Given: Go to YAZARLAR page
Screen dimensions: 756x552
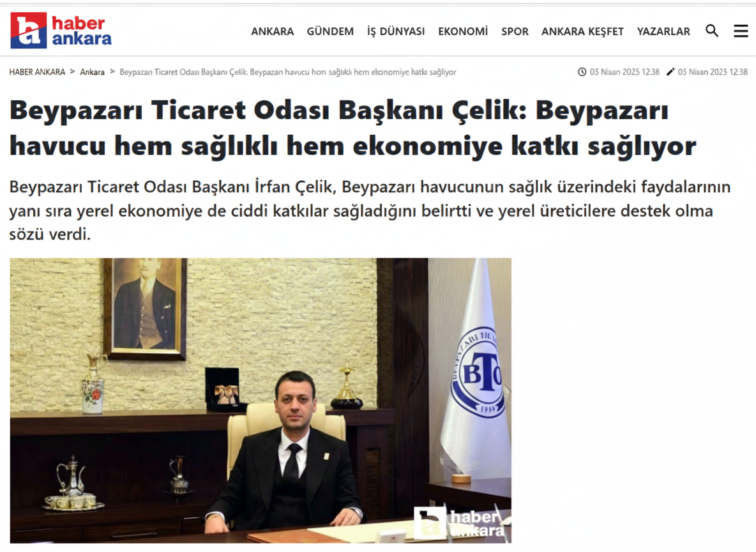Looking at the screenshot, I should [663, 31].
